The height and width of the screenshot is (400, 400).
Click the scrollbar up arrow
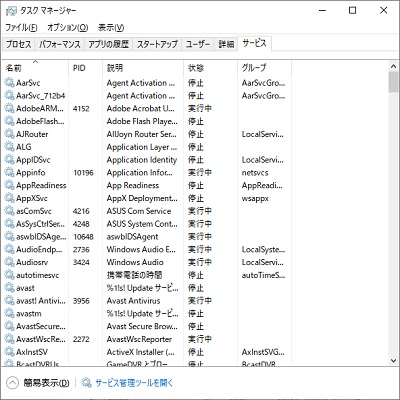pos(393,66)
